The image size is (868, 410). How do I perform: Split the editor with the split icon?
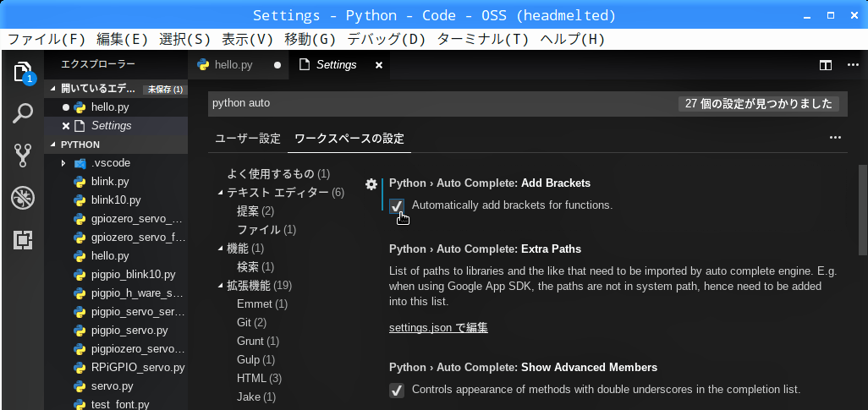(x=826, y=65)
